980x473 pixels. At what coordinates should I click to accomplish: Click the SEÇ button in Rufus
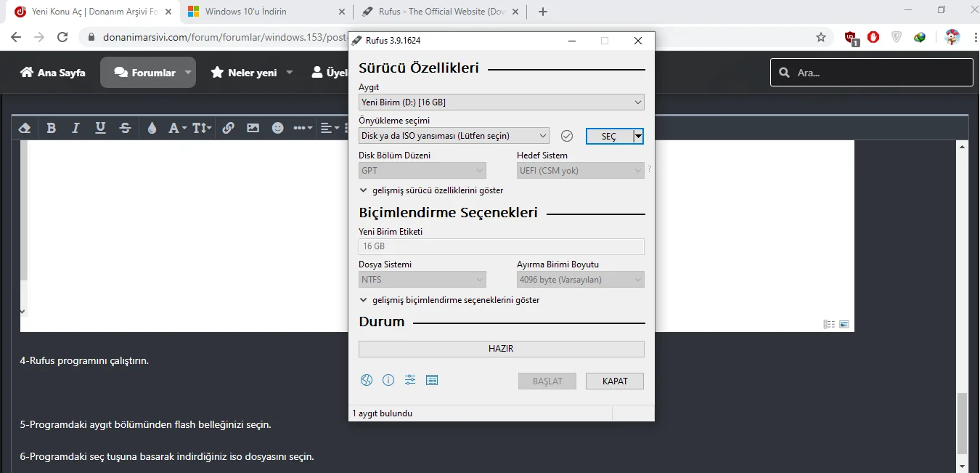pyautogui.click(x=609, y=136)
